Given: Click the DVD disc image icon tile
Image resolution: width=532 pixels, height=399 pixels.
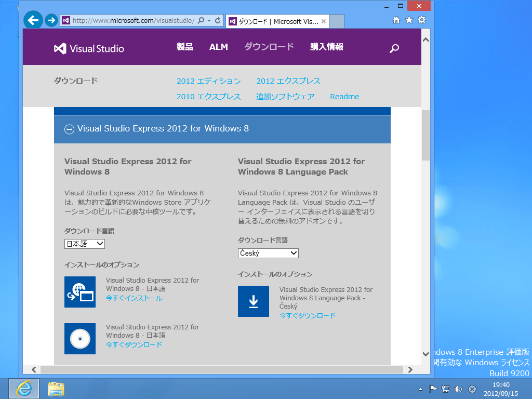Looking at the screenshot, I should (80, 339).
